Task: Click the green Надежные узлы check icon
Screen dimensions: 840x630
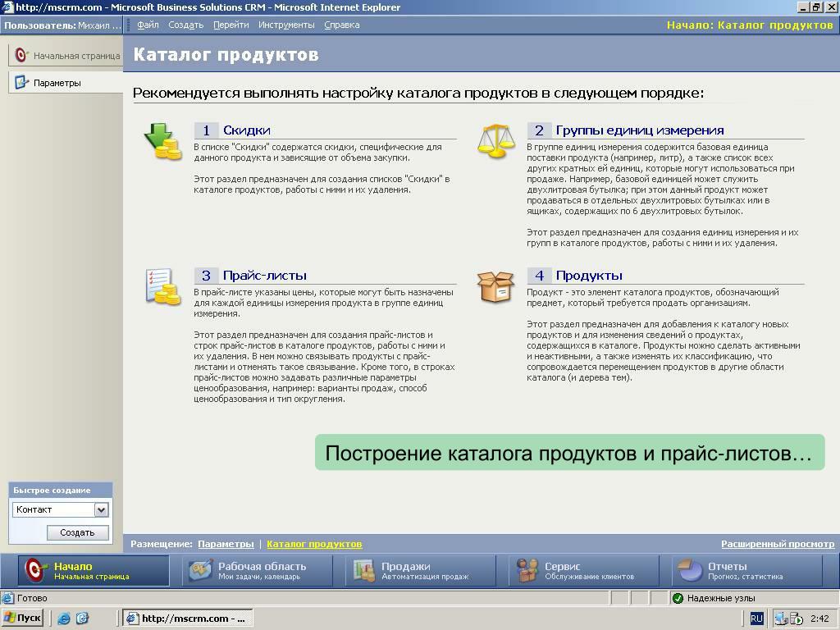Action: tap(678, 598)
